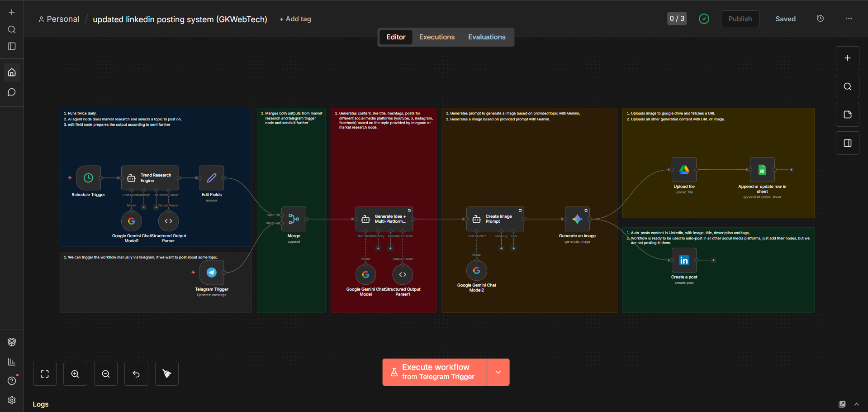Open the add node panel on the right
The height and width of the screenshot is (412, 868).
pos(847,58)
